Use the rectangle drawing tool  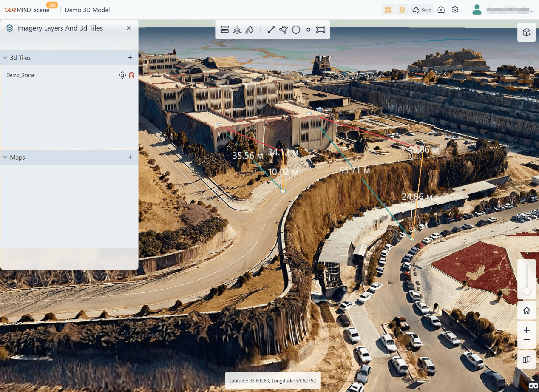point(321,30)
